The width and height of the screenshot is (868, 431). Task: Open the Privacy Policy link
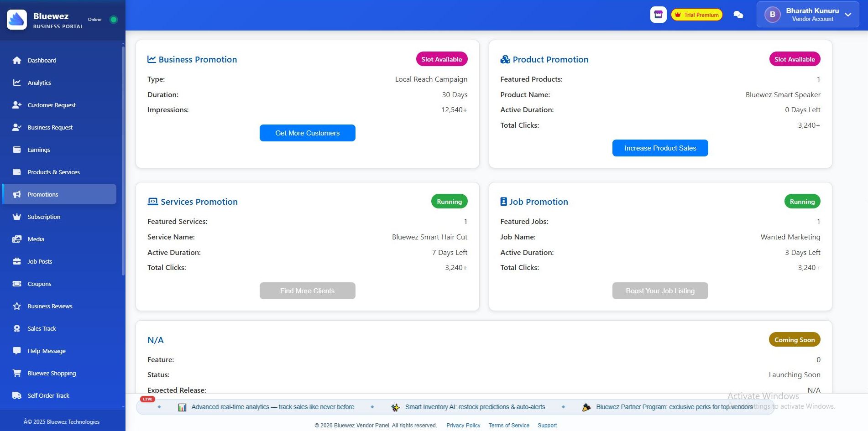point(463,426)
